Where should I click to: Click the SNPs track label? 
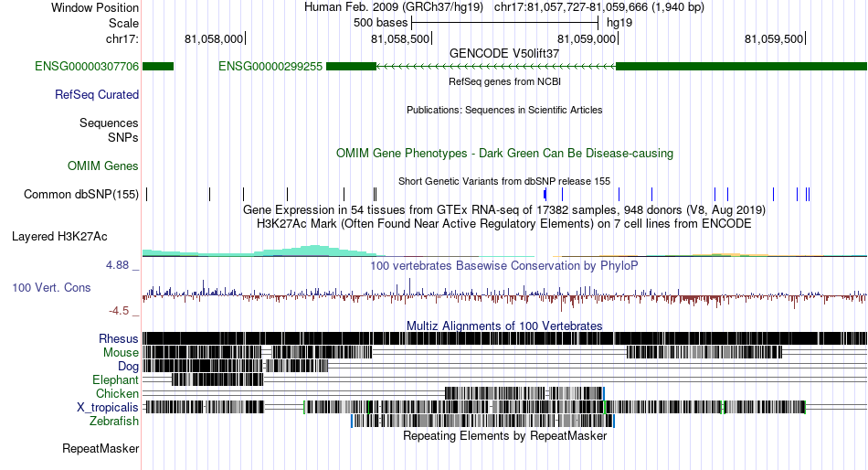click(x=123, y=137)
